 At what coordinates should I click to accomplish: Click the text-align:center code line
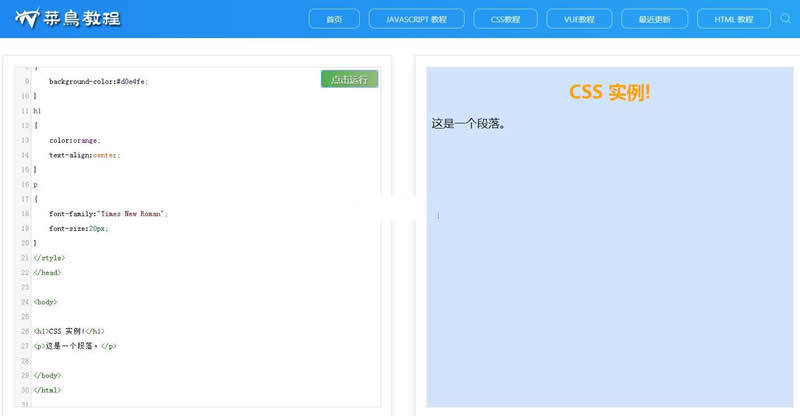pyautogui.click(x=85, y=155)
